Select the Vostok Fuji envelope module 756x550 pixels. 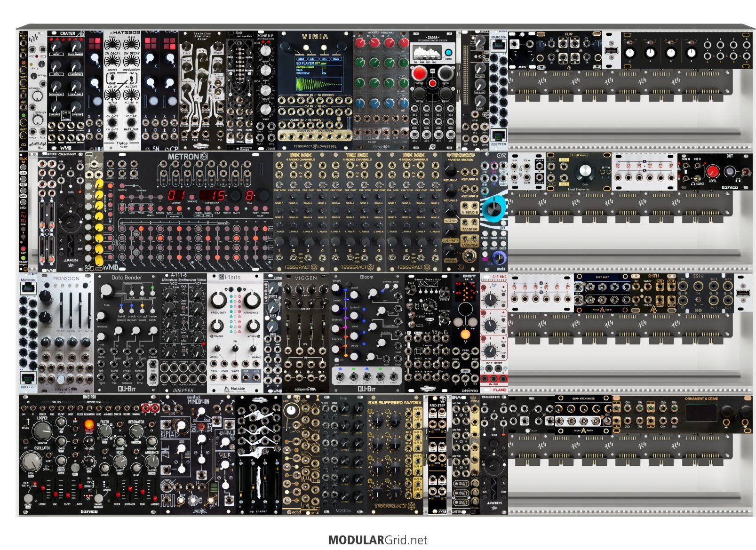[343, 455]
